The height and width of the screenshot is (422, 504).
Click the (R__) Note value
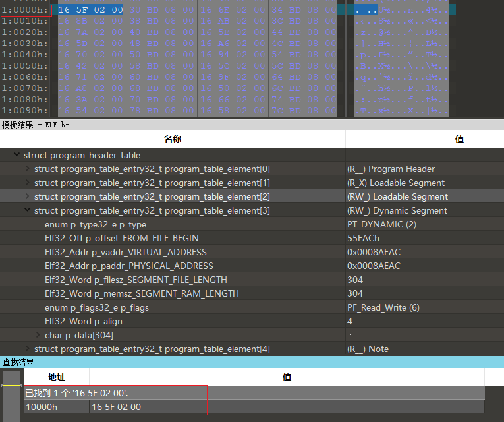click(368, 349)
